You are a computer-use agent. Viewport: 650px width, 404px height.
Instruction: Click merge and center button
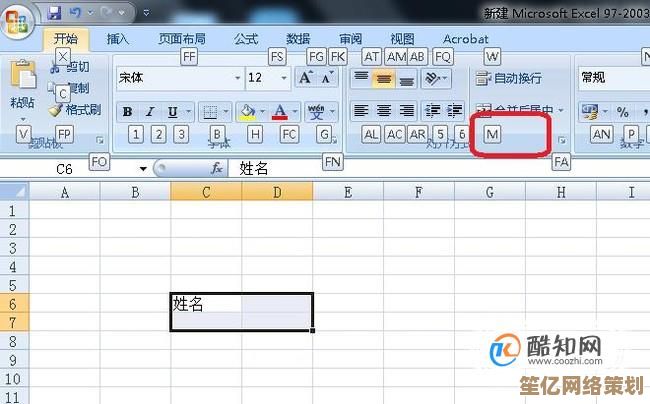[514, 110]
